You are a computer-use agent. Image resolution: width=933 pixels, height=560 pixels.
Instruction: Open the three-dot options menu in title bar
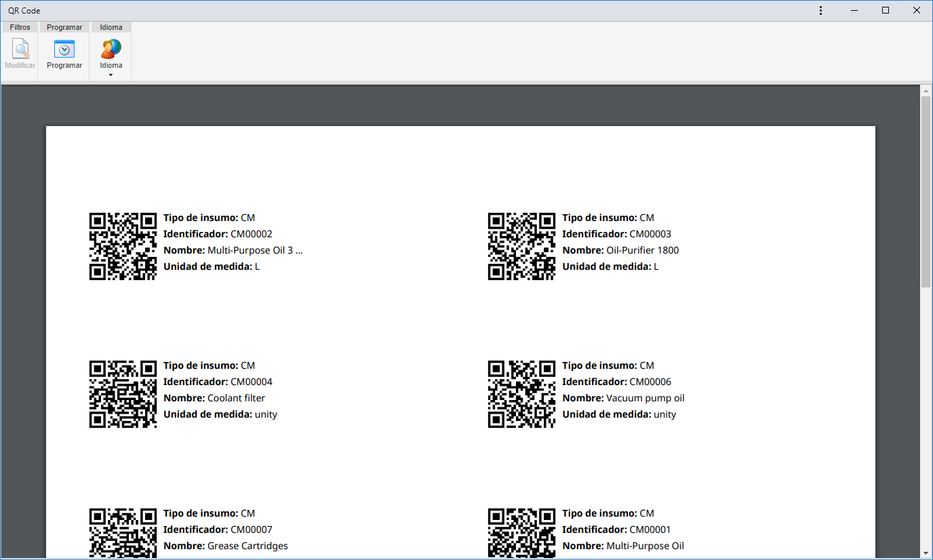(x=820, y=11)
